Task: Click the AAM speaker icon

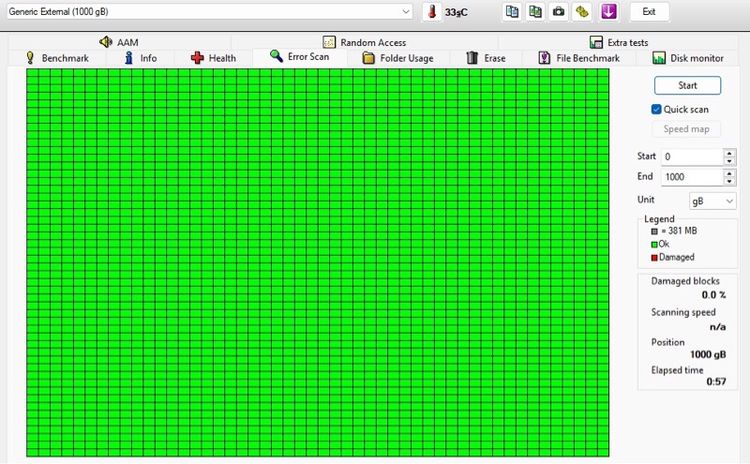Action: point(106,42)
